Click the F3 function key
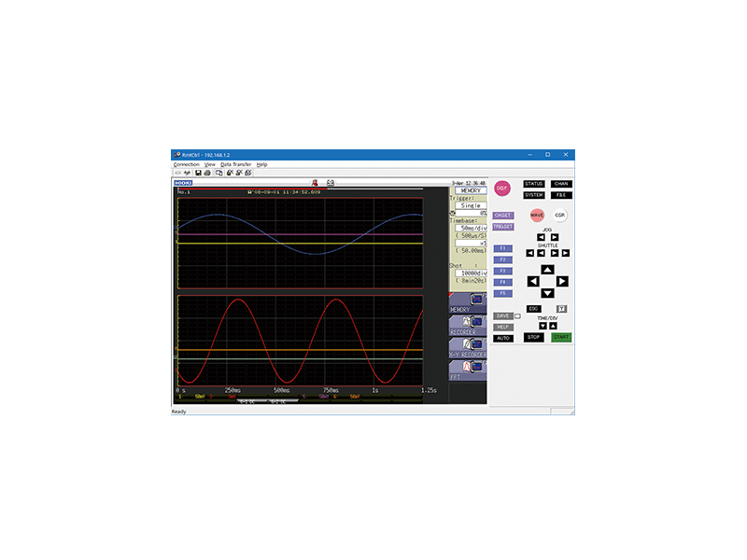Image resolution: width=747 pixels, height=560 pixels. [502, 271]
